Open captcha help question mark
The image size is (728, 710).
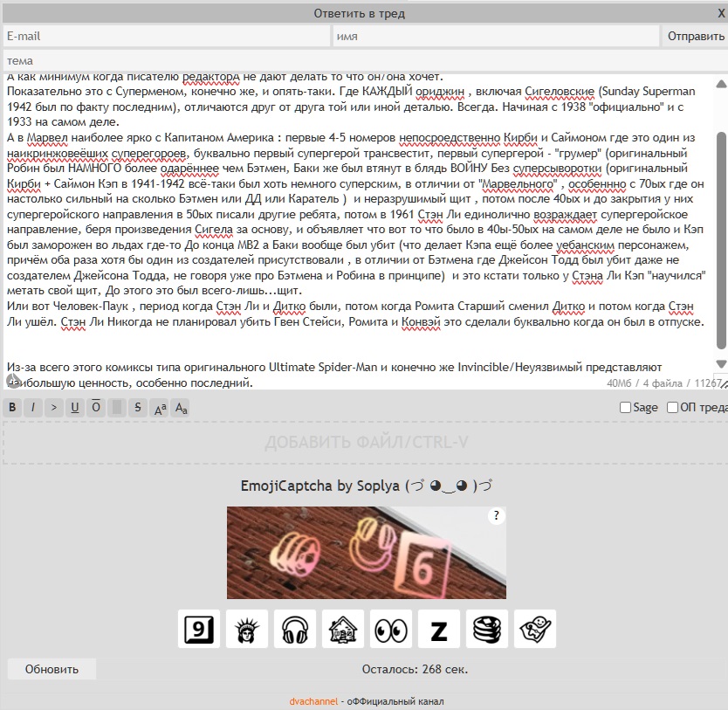click(x=497, y=515)
